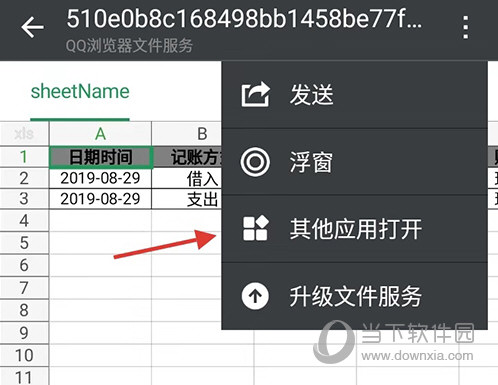This screenshot has height=385, width=498.
Task: Tap the QQ浏览器文件服务 subtitle
Action: pyautogui.click(x=129, y=45)
